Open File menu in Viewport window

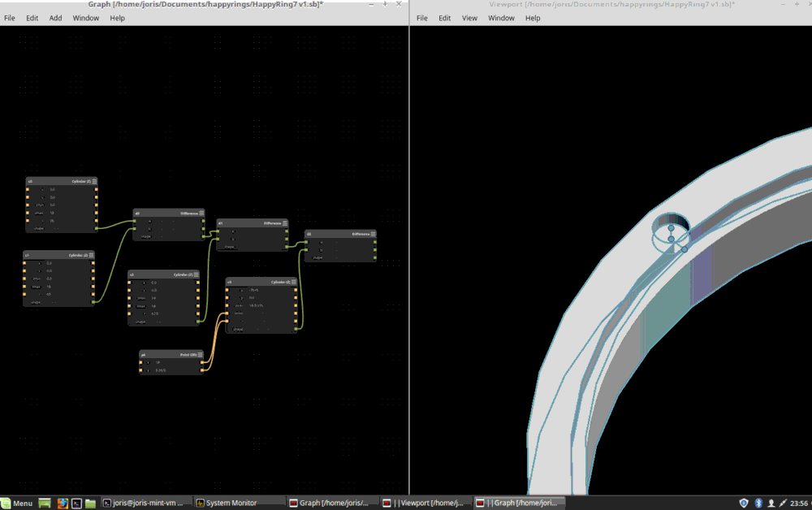[x=422, y=18]
